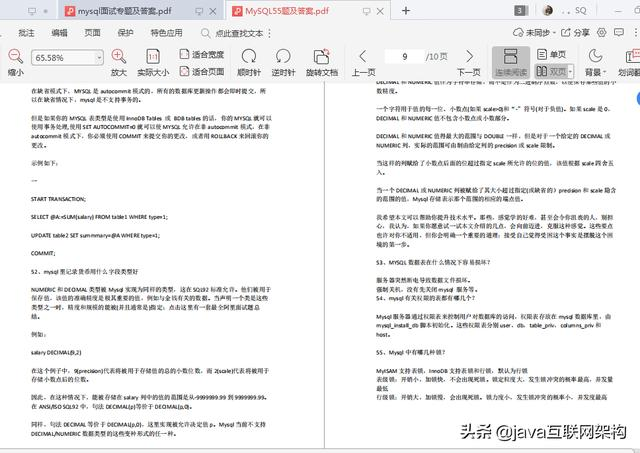The height and width of the screenshot is (453, 640).
Task: Switch to double page (双页) view
Action: point(551,71)
